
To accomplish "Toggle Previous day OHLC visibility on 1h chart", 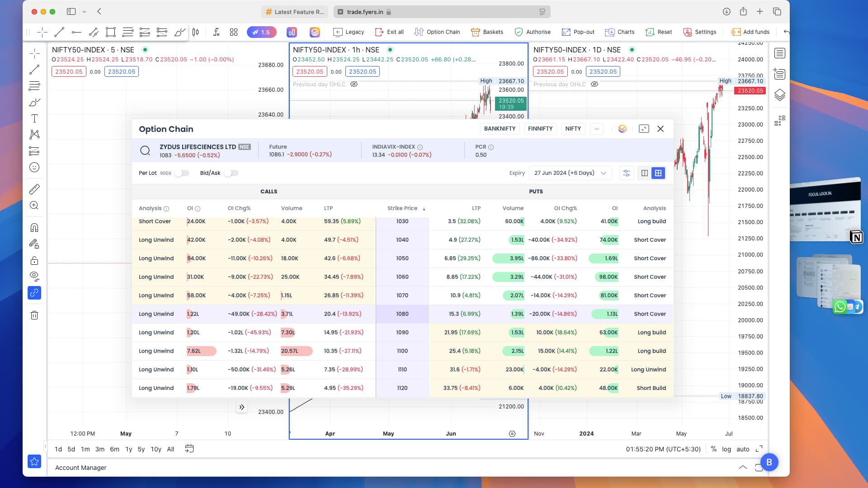I will pyautogui.click(x=354, y=84).
